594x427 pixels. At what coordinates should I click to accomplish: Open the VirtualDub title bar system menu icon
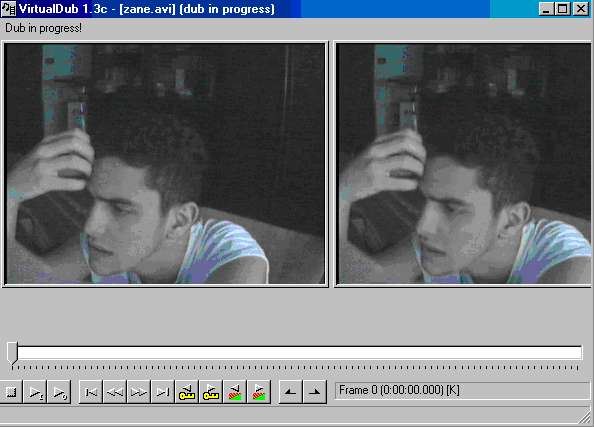click(x=8, y=9)
